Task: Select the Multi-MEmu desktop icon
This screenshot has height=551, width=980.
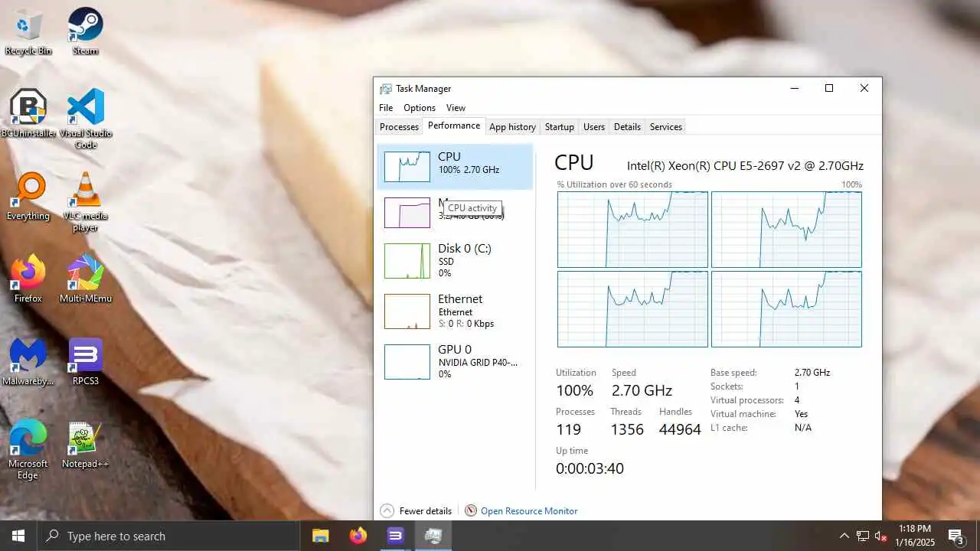Action: coord(86,279)
